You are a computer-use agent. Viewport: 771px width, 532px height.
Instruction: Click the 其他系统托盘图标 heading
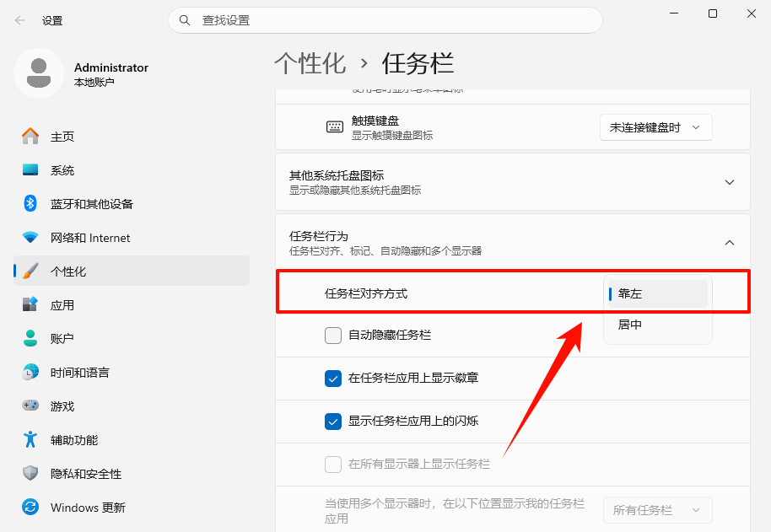click(337, 175)
